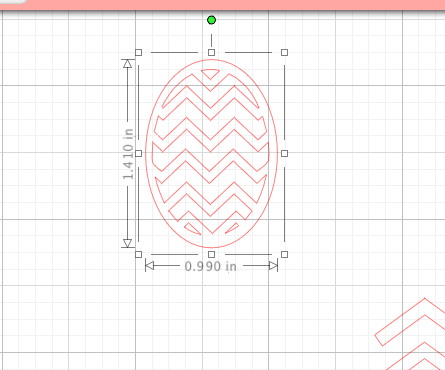Click the bottom-left corner resize handle
Screen dimensions: 445x370
[139, 255]
